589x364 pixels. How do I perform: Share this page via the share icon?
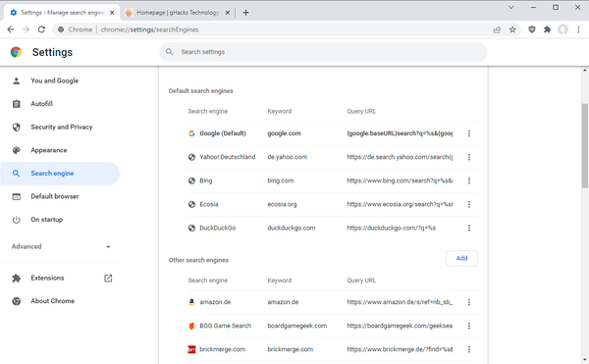497,29
